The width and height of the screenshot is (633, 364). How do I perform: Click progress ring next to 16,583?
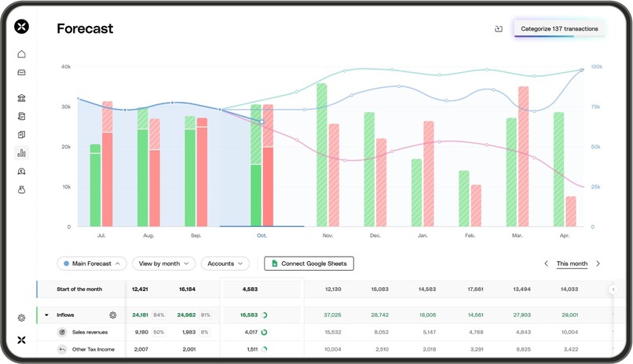pos(265,315)
